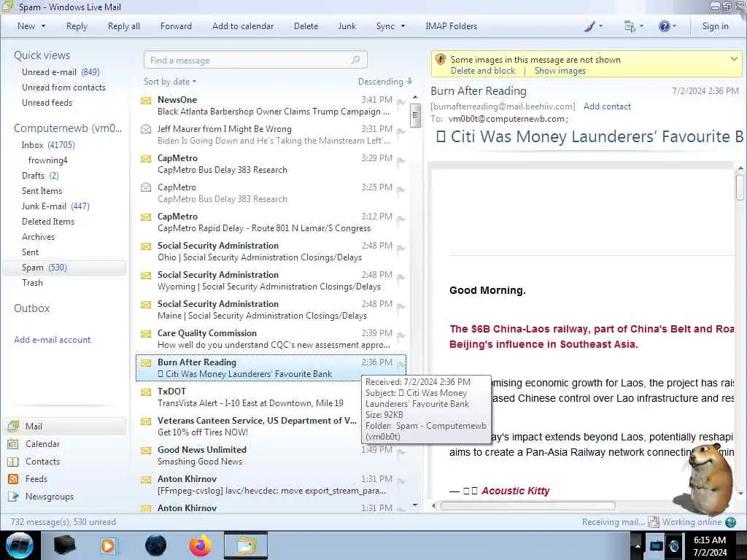Image resolution: width=747 pixels, height=560 pixels.
Task: Show hidden tray icons arrow
Action: click(x=638, y=545)
